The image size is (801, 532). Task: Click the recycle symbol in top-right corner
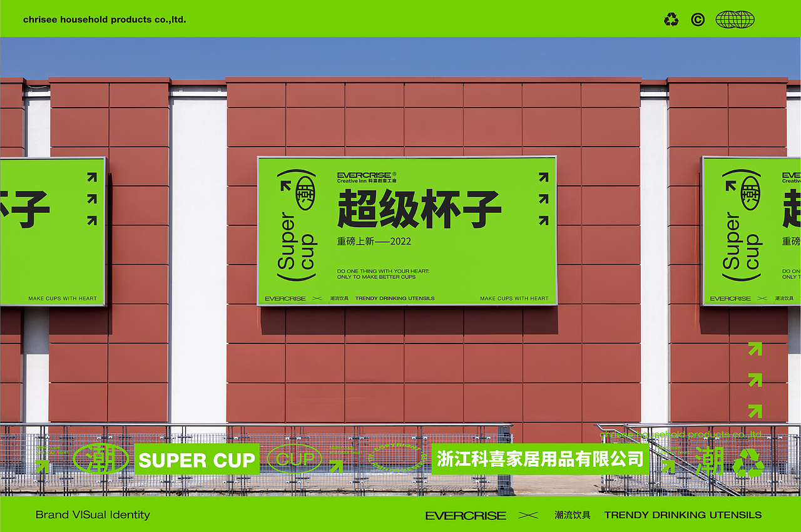pyautogui.click(x=671, y=19)
